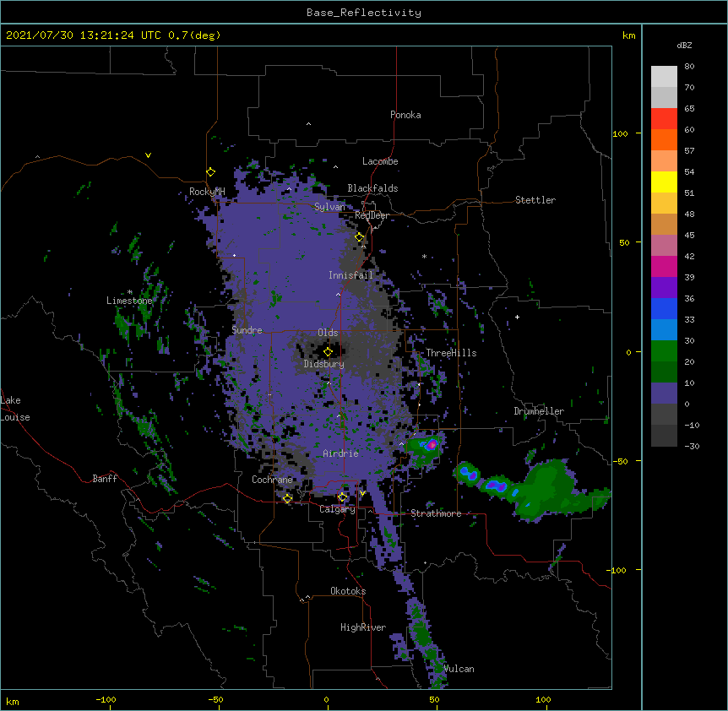The width and height of the screenshot is (728, 711).
Task: Click the yellow v marker right of Calgary diamond
Action: 362,493
